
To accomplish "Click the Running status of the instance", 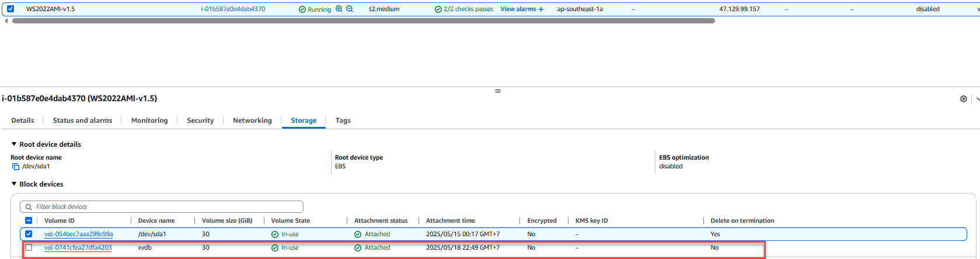I will pos(315,9).
